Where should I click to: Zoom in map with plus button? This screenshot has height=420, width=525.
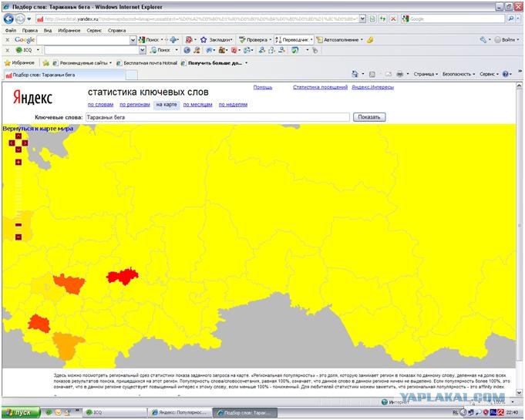(19, 162)
